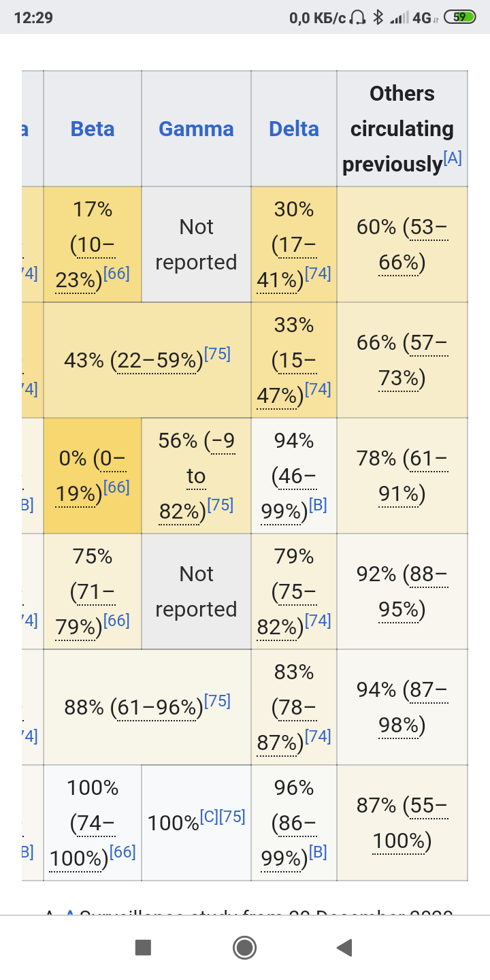This screenshot has width=490, height=980.
Task: Open the Gamma variant link
Action: (196, 129)
